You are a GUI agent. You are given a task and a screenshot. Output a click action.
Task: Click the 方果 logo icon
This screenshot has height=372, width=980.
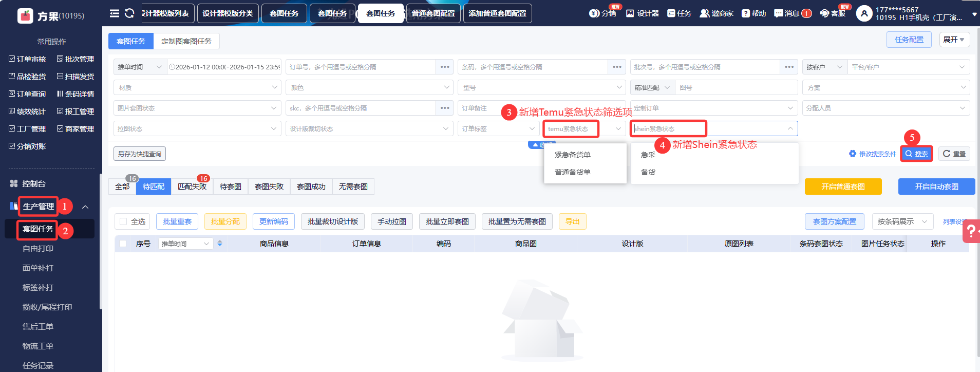pos(25,16)
